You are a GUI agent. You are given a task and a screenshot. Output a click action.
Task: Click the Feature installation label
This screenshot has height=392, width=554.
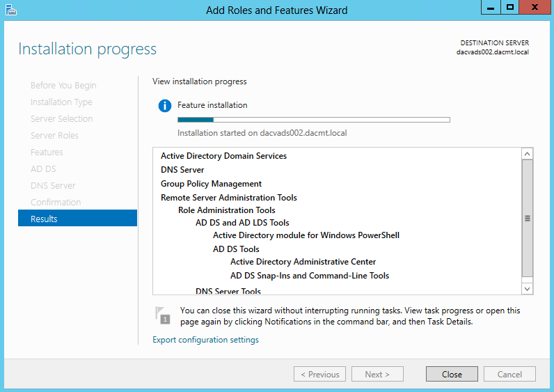212,105
